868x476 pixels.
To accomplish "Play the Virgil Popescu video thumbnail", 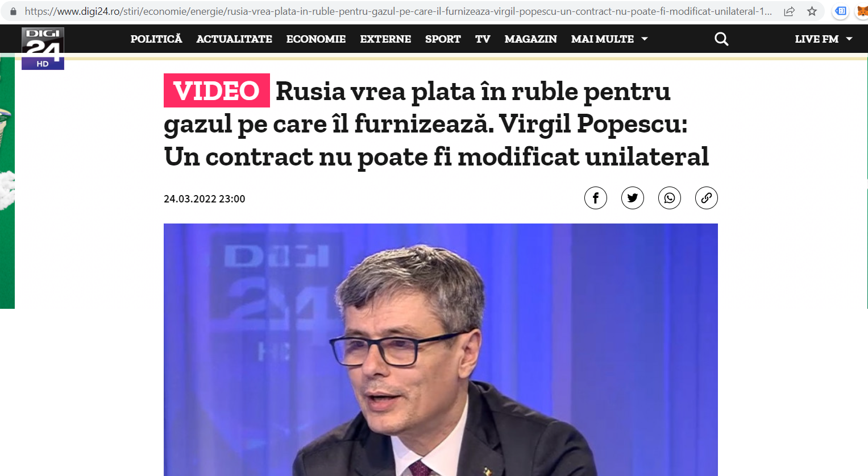I will (441, 350).
